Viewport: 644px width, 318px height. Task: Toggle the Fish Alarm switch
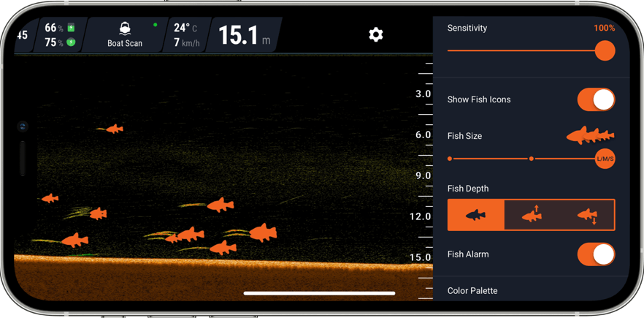click(596, 254)
